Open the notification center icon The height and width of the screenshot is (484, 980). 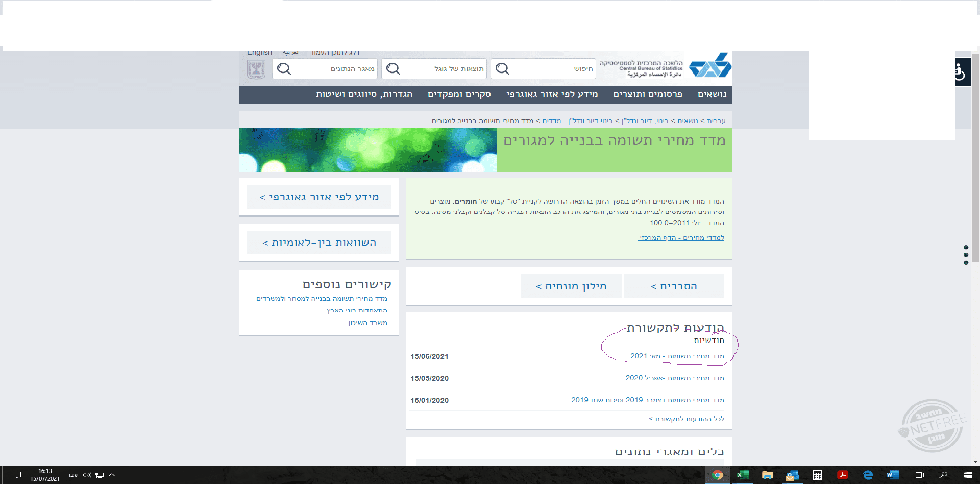click(17, 475)
